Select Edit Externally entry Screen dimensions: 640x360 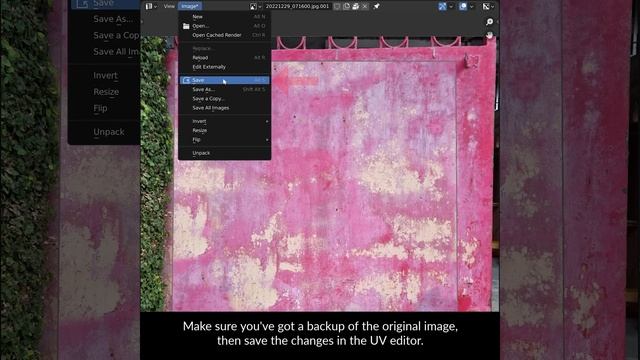[x=224, y=67]
